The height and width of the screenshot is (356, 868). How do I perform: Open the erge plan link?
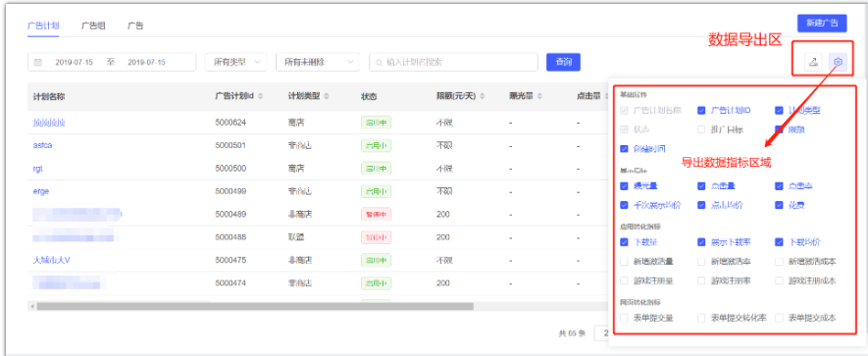pos(41,191)
